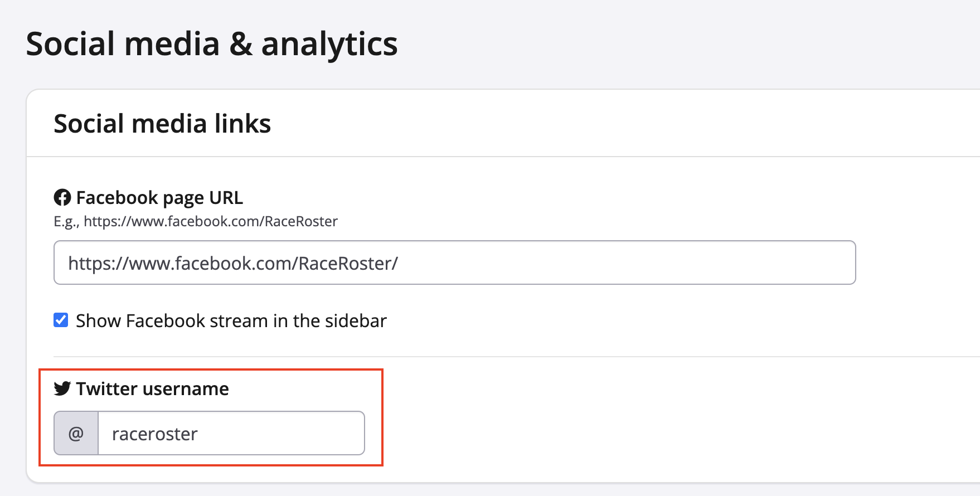This screenshot has height=496, width=980.
Task: Click the @ prefix symbol
Action: (76, 434)
